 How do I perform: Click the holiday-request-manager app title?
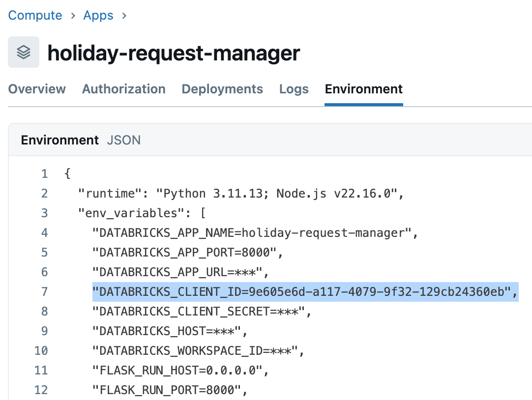click(174, 53)
